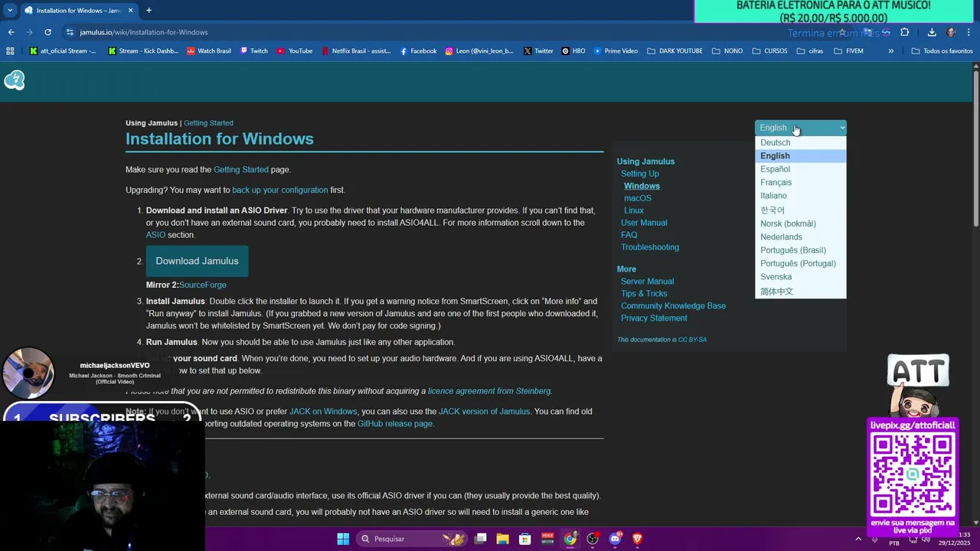The image size is (980, 551).
Task: Open OBS Studio from taskbar
Action: pyautogui.click(x=593, y=539)
